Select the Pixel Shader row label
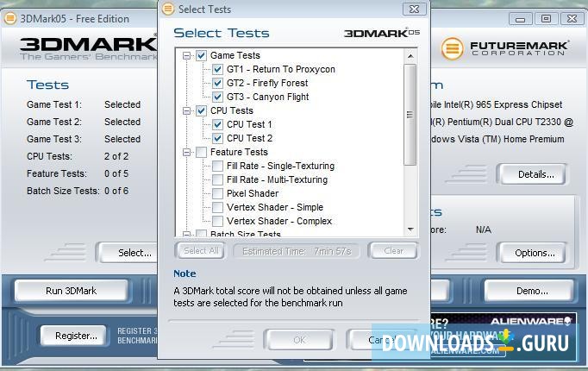 [x=253, y=193]
